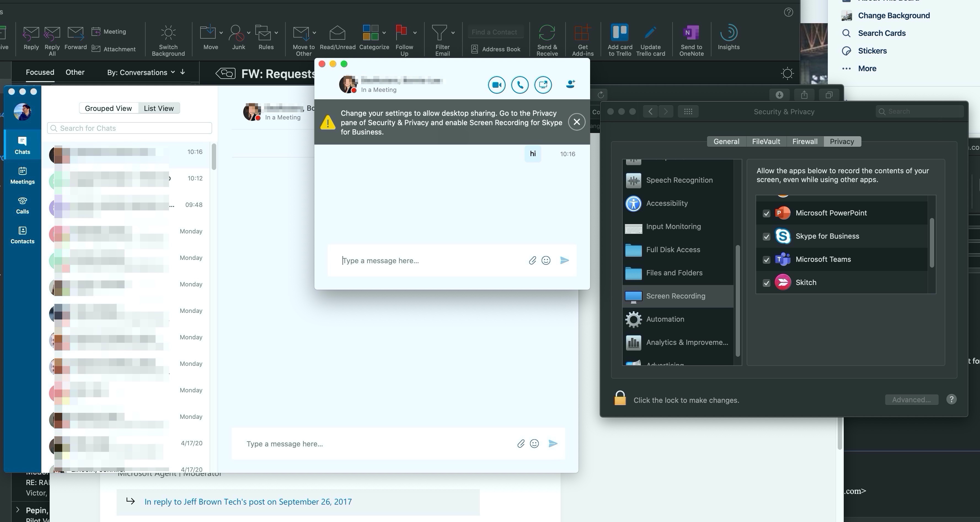Select FileVault tab in Security & Privacy
Screen dimensions: 980x522
(x=766, y=141)
